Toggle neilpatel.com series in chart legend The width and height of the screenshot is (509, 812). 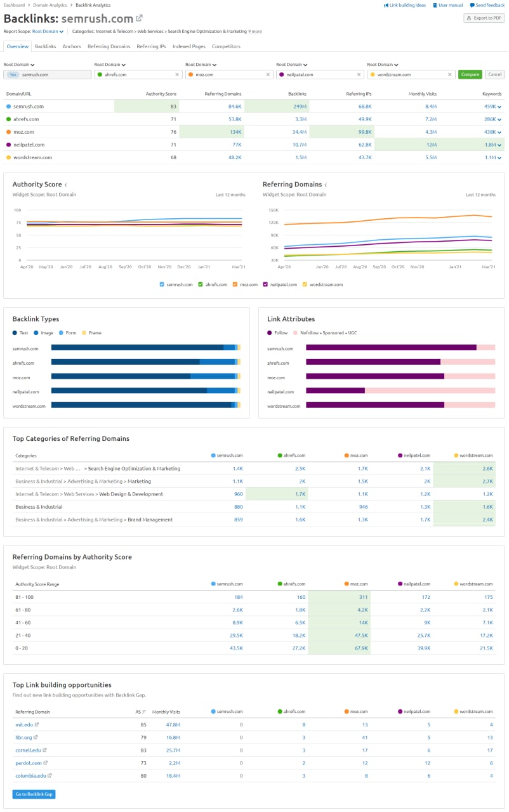pos(265,284)
